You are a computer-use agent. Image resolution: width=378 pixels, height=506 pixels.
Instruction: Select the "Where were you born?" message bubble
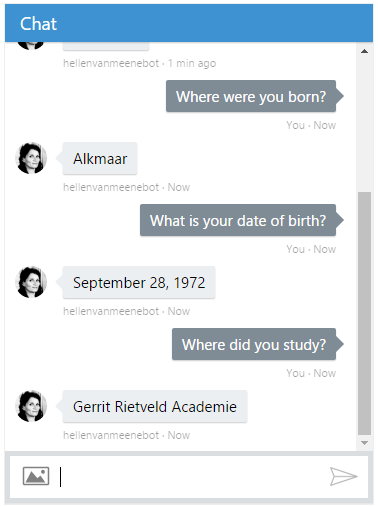(x=251, y=96)
